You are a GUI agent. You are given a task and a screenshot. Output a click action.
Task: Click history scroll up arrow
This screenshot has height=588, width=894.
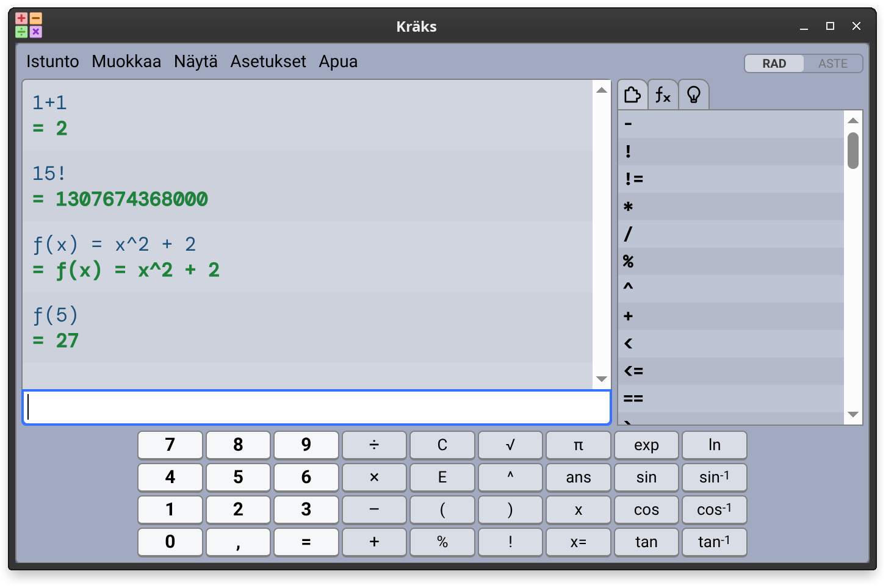602,90
